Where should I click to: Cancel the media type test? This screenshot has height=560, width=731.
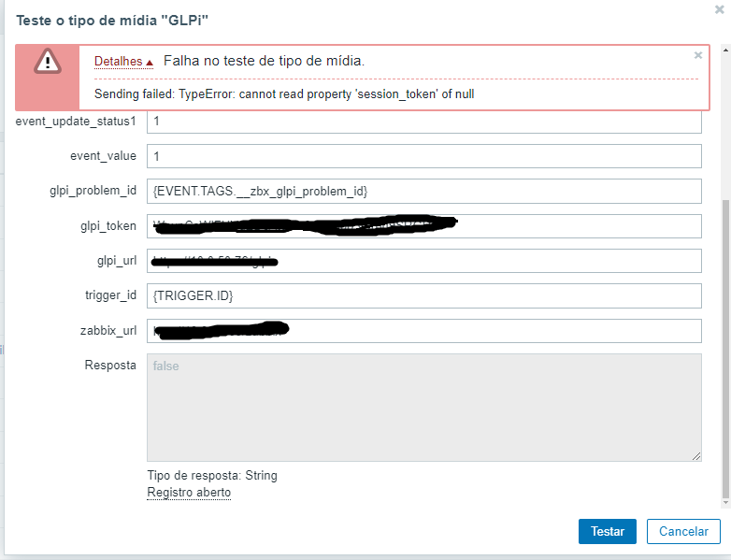pos(683,532)
